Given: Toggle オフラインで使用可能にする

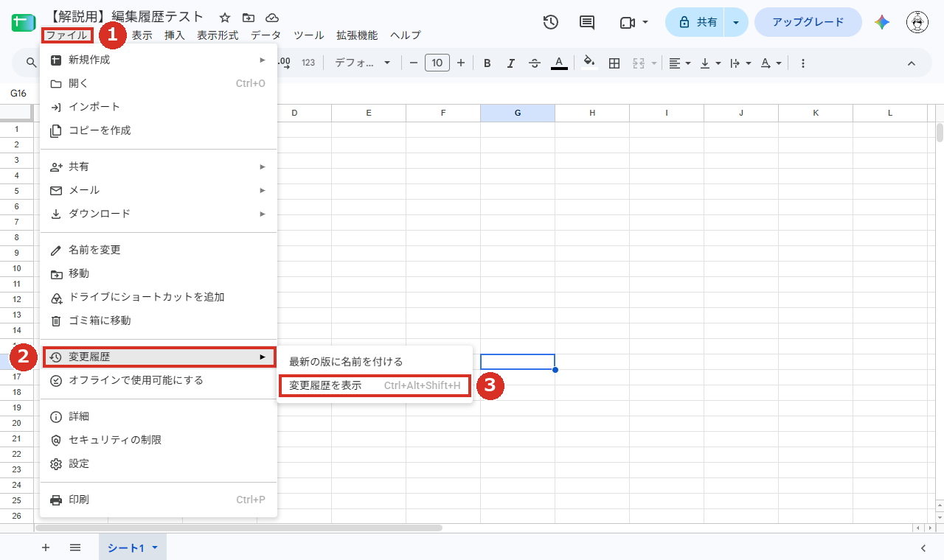Looking at the screenshot, I should (x=159, y=380).
